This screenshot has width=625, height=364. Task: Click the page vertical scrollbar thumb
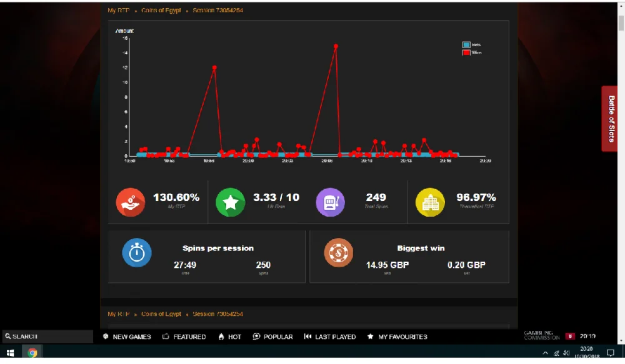(x=621, y=22)
